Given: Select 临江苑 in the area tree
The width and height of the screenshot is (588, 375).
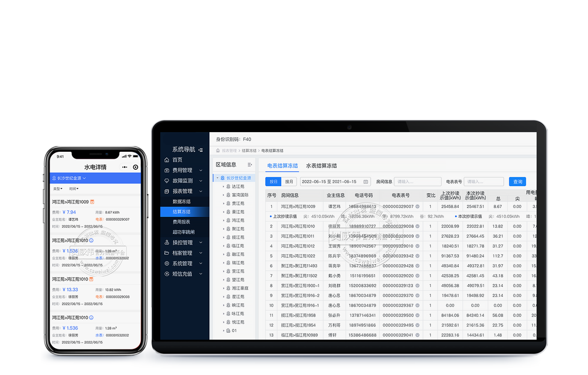Looking at the screenshot, I should pos(238,246).
